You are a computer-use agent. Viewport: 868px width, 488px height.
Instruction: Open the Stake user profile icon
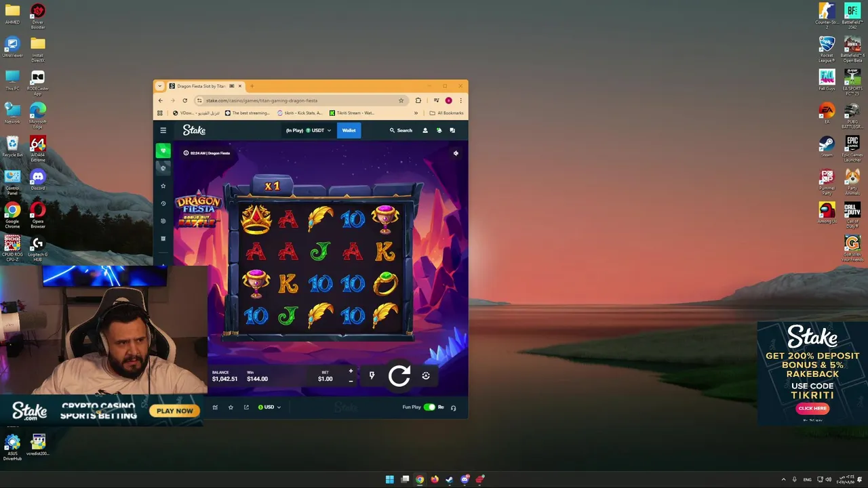coord(425,130)
